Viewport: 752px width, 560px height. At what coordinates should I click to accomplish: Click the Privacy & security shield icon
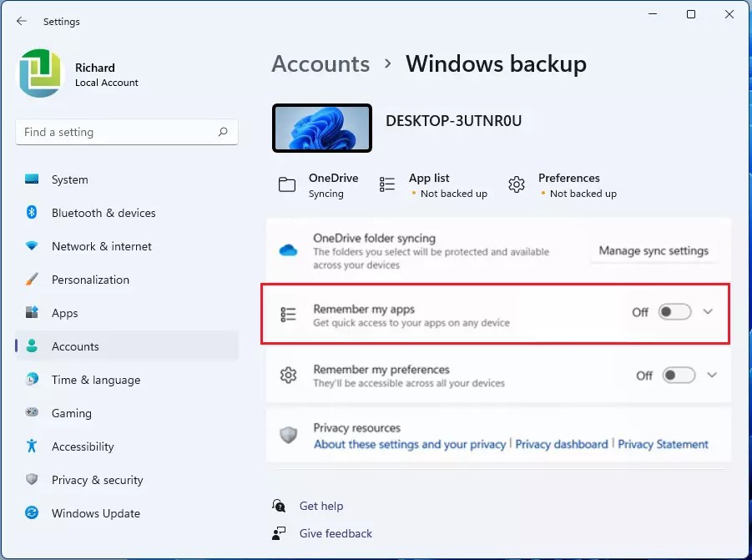coord(32,479)
